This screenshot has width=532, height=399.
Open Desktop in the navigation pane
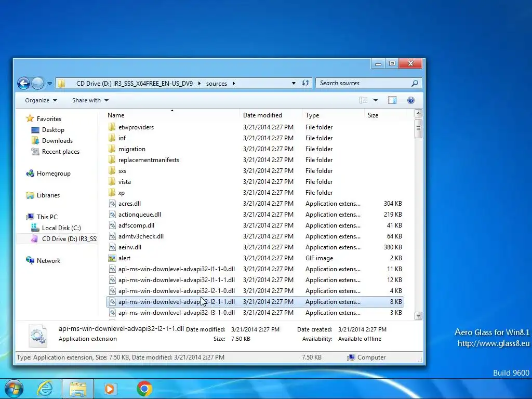(53, 130)
